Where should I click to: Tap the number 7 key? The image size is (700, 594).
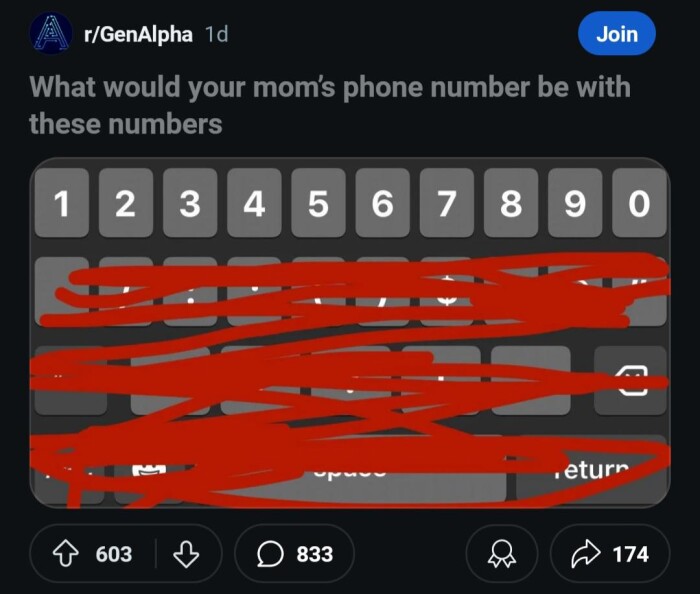point(447,203)
